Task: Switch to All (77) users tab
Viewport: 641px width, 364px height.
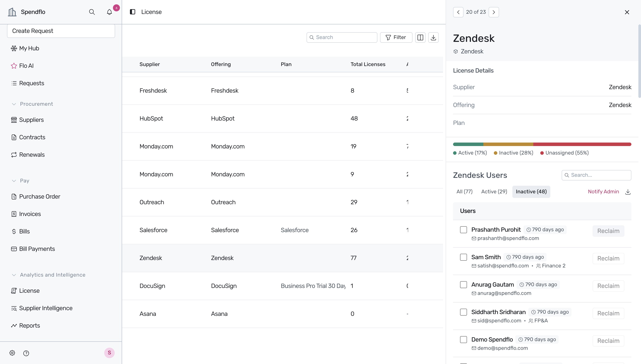Action: click(x=464, y=192)
